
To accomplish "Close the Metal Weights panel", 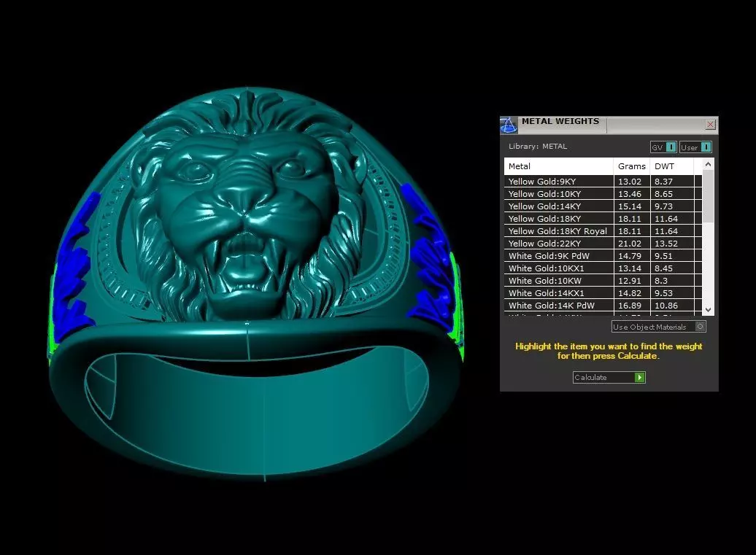I will pos(710,124).
